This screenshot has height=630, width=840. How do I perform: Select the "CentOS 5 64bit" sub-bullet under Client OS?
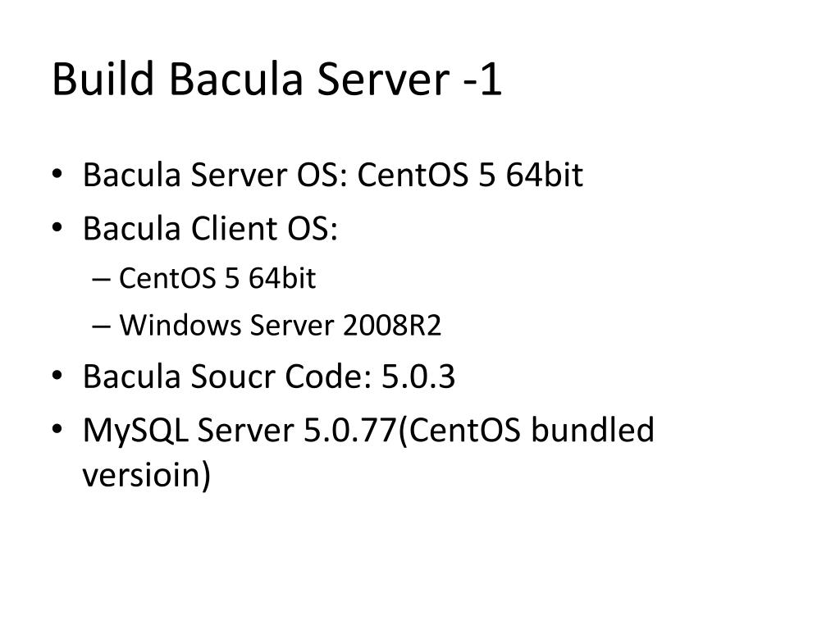217,278
